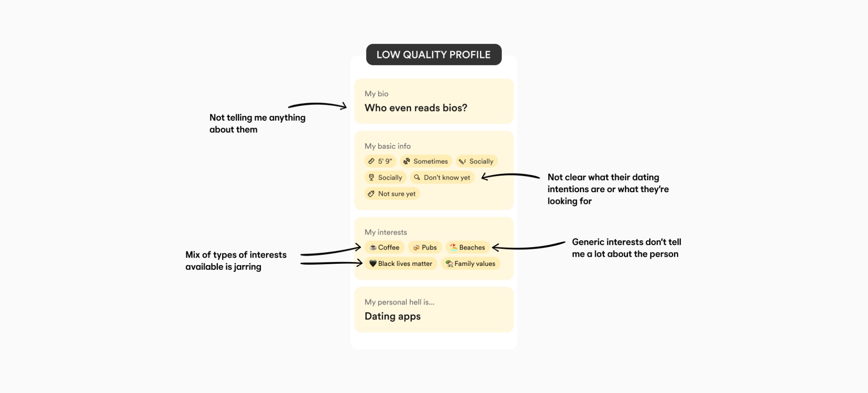This screenshot has height=393, width=868.
Task: Click the coffee cup emoji on the Coffee chip
Action: point(373,248)
